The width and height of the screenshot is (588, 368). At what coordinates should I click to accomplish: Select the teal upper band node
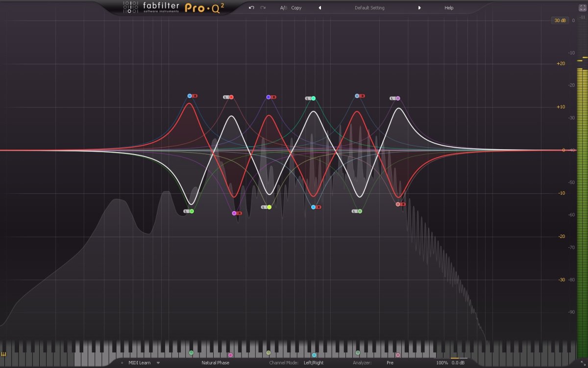click(313, 98)
